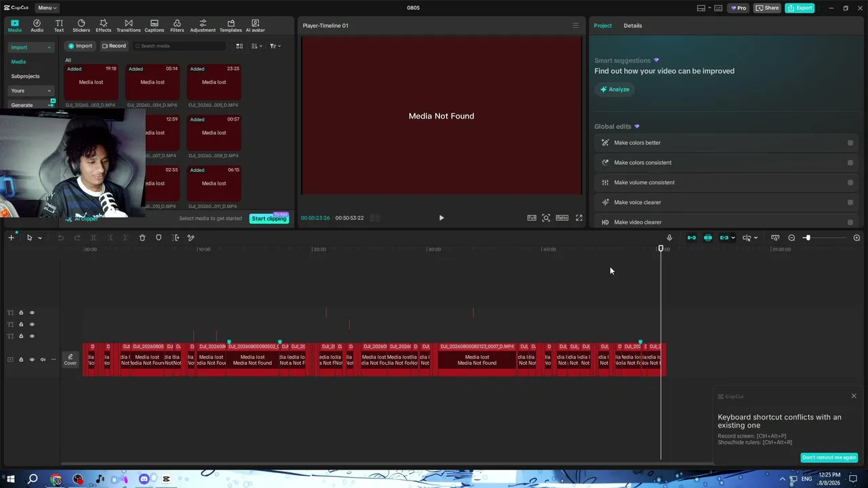This screenshot has height=488, width=868.
Task: Click the Search media field
Action: coord(178,46)
